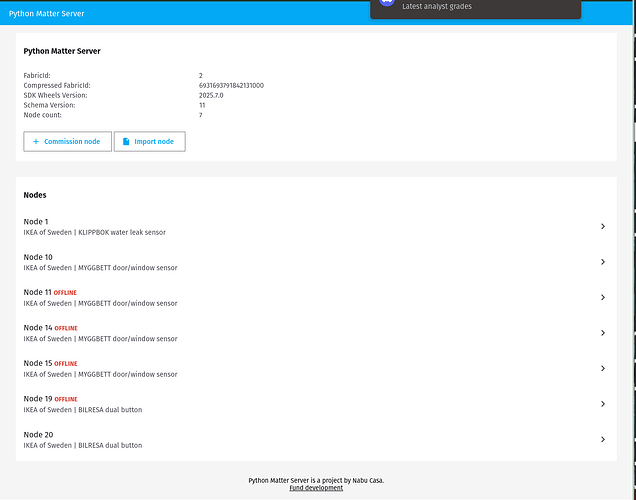The width and height of the screenshot is (636, 500).
Task: Select Node 1 KLIPPBOK water leak sensor
Action: [316, 227]
